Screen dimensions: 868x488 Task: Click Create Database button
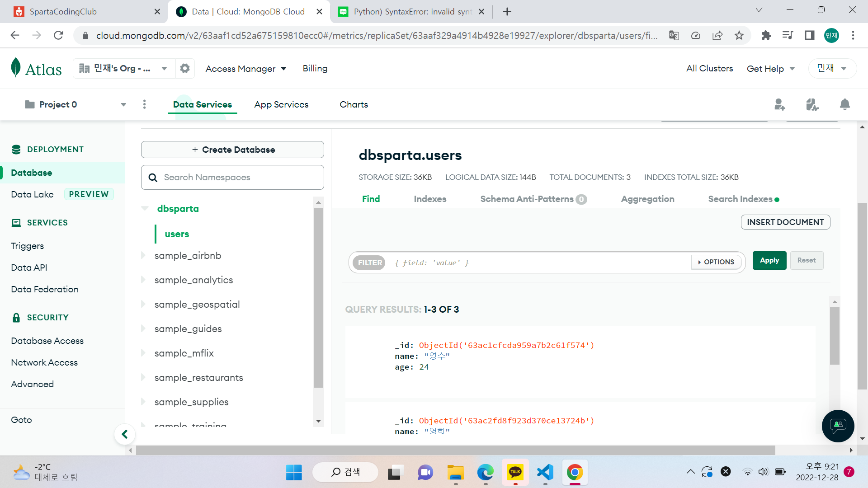pyautogui.click(x=232, y=150)
